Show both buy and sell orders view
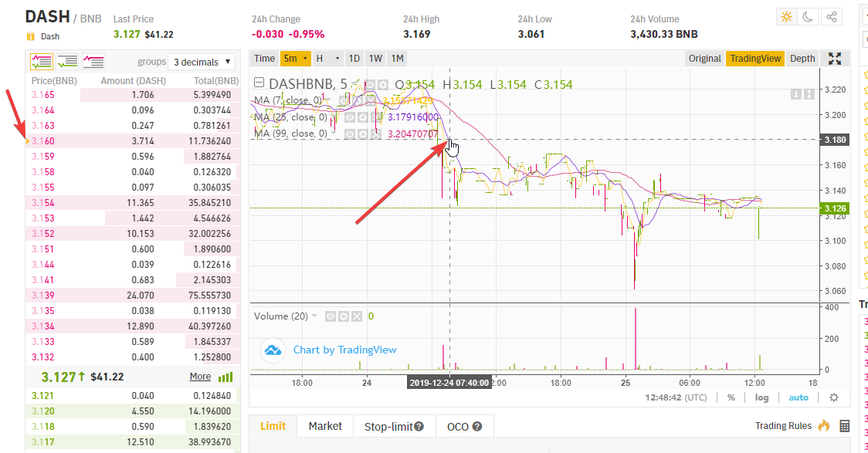 coord(42,61)
